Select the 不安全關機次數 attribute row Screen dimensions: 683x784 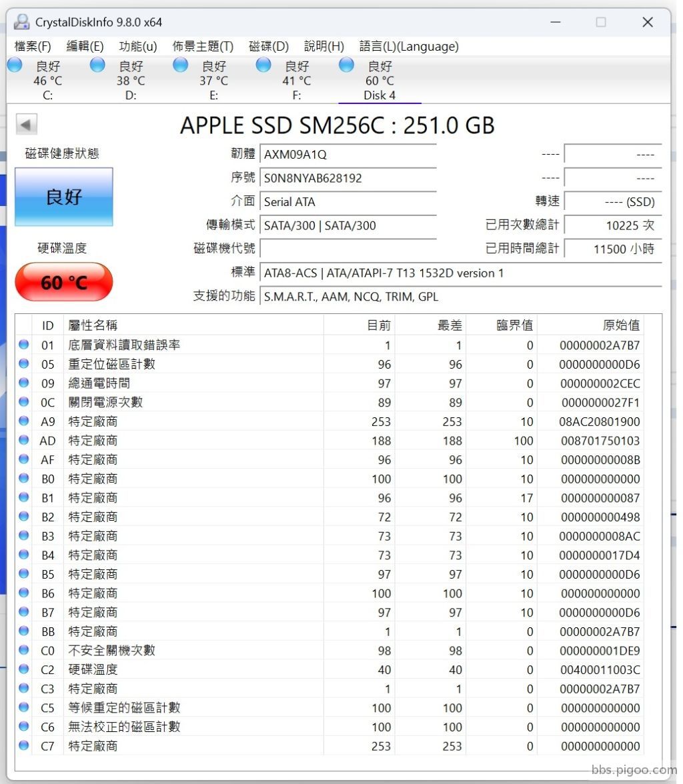pyautogui.click(x=329, y=651)
